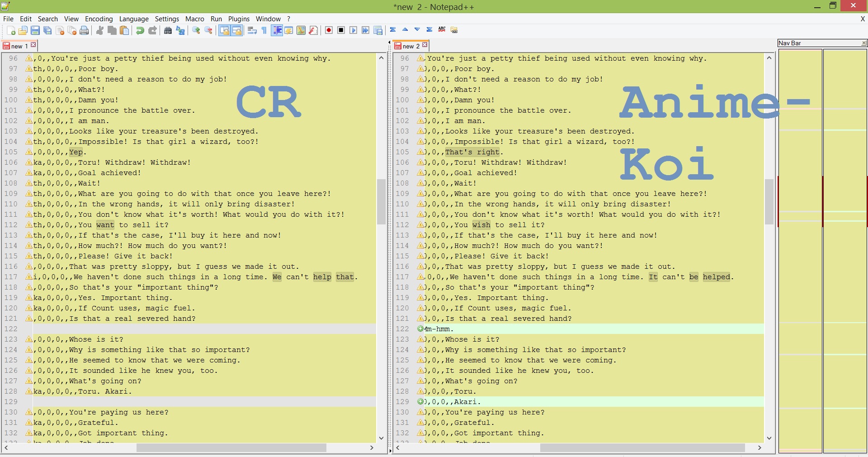This screenshot has width=868, height=457.
Task: Open Replace dialog from toolbar
Action: tap(180, 30)
